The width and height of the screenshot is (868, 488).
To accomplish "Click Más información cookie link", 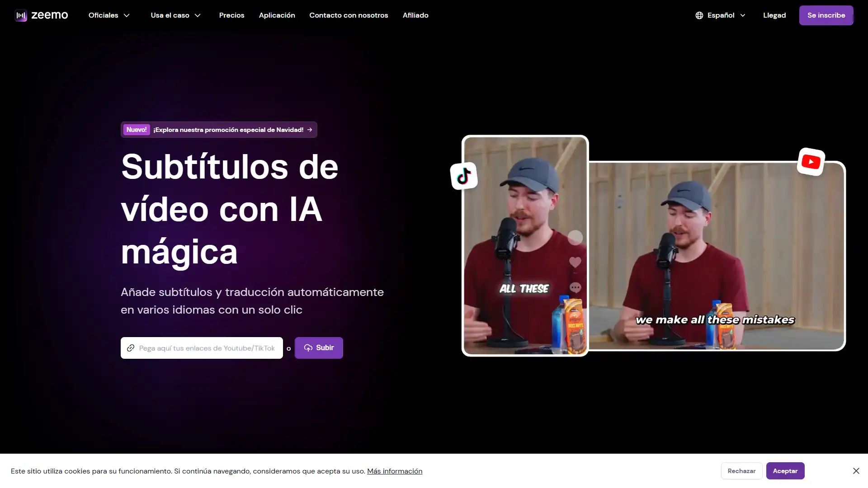I will coord(395,471).
